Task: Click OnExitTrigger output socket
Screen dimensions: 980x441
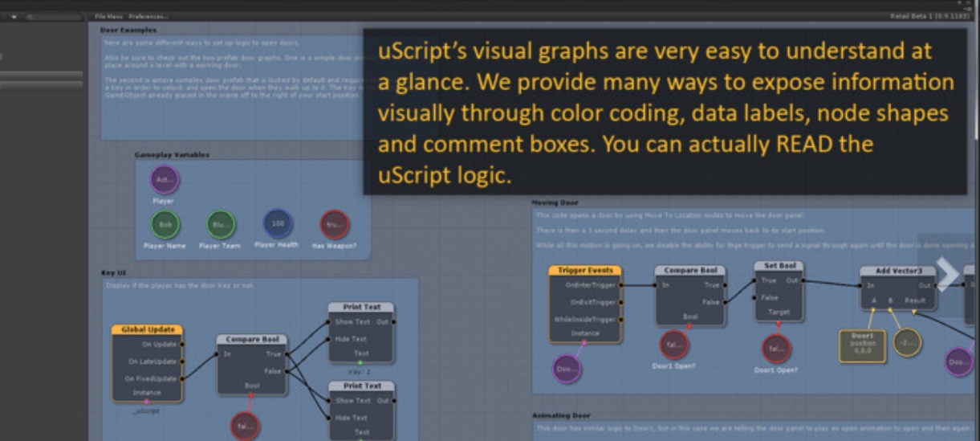Action: tap(621, 302)
